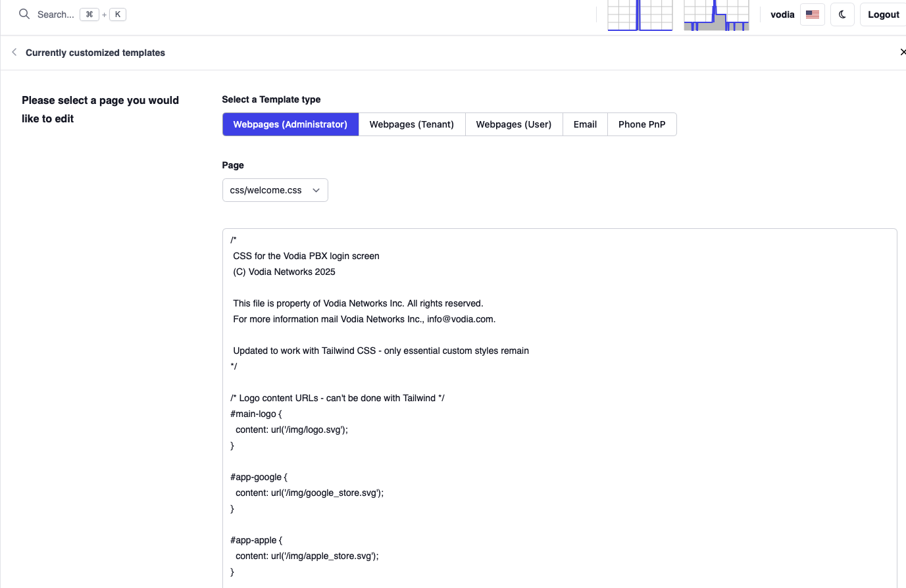Expand the css/welcome.css Page dropdown
The height and width of the screenshot is (588, 906).
click(x=275, y=190)
